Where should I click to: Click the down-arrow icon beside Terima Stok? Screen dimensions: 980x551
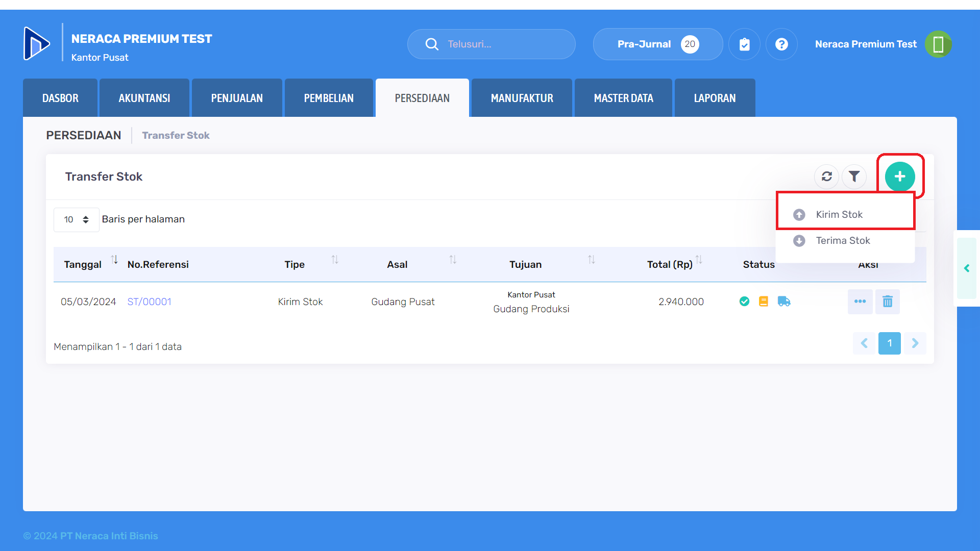tap(799, 241)
